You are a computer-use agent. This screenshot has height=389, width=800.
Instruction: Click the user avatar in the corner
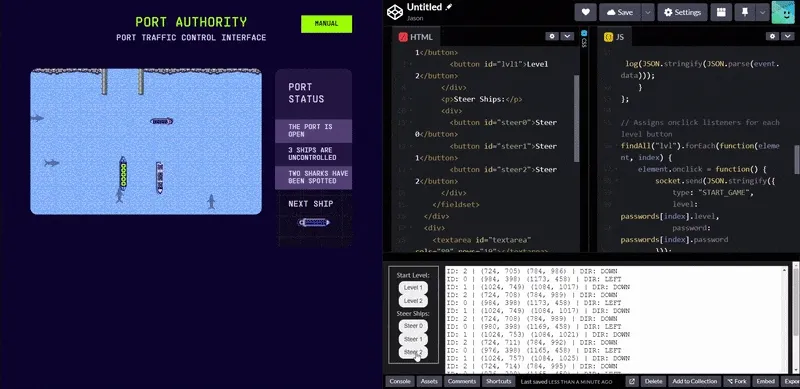783,12
